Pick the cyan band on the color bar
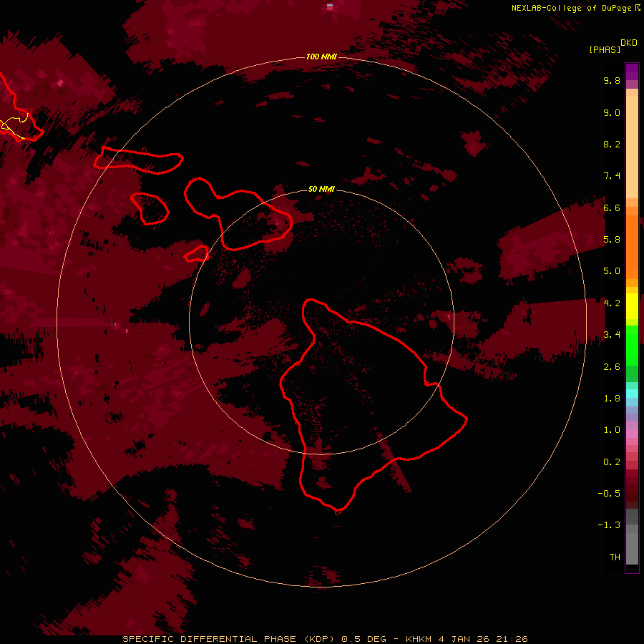The width and height of the screenshot is (644, 644). 632,394
